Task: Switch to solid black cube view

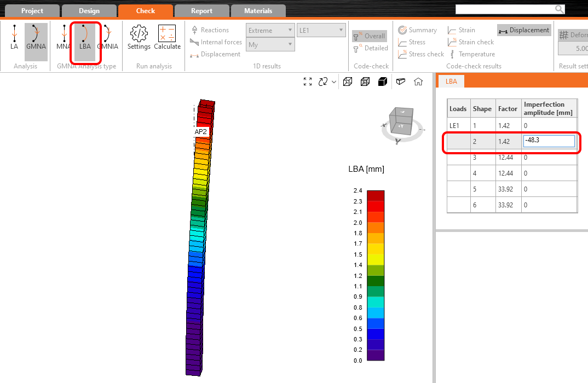Action: [382, 82]
